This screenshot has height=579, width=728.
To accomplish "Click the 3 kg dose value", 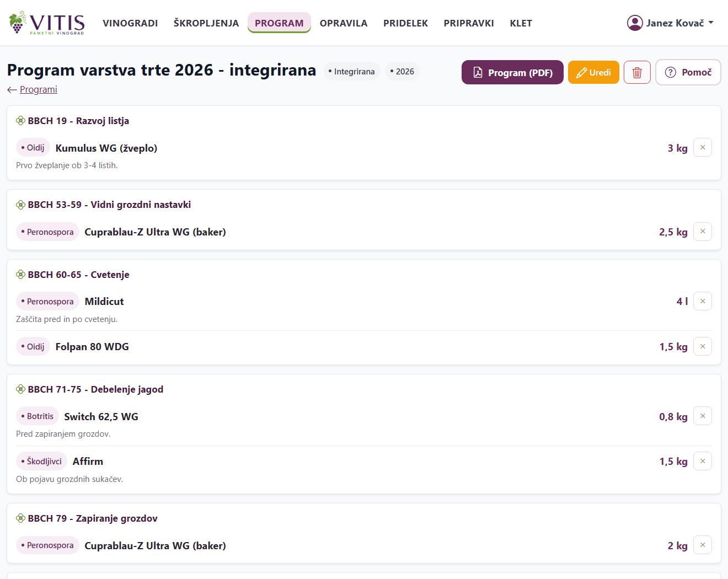I will (677, 148).
